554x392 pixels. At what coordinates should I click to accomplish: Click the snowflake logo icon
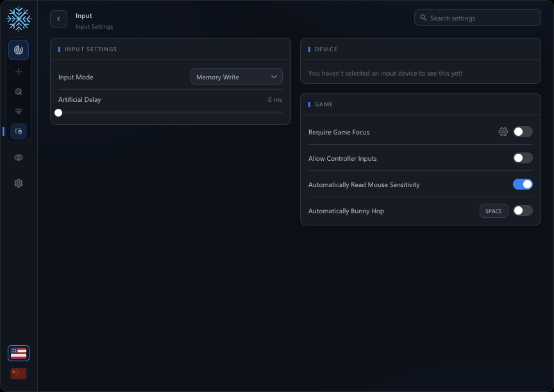point(19,19)
